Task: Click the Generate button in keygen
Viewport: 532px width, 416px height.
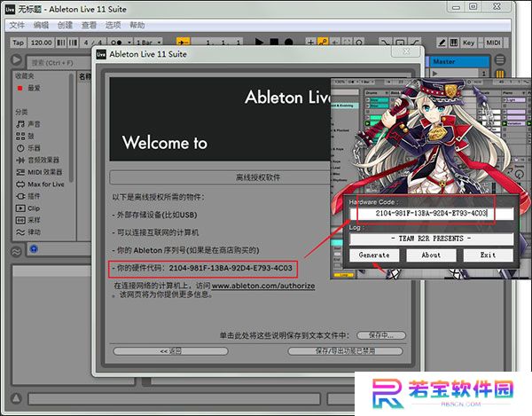Action: tap(374, 255)
